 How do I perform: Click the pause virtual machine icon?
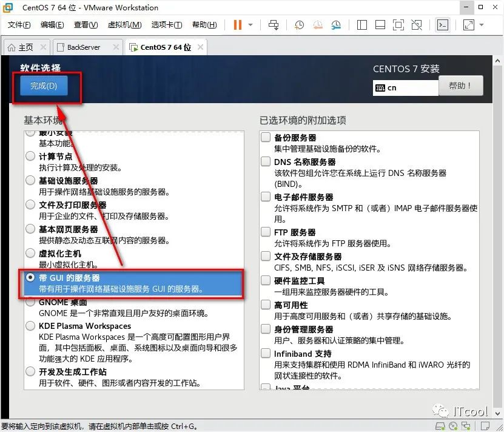coord(238,25)
